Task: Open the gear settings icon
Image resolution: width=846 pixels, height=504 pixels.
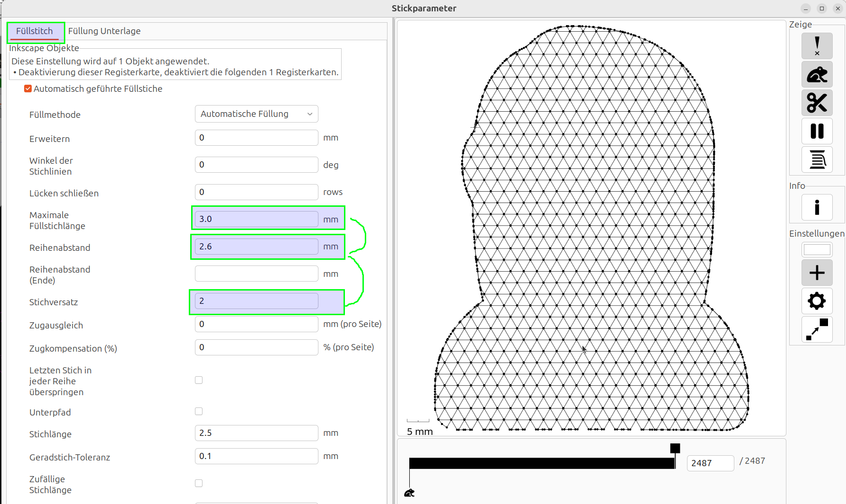Action: click(x=817, y=301)
